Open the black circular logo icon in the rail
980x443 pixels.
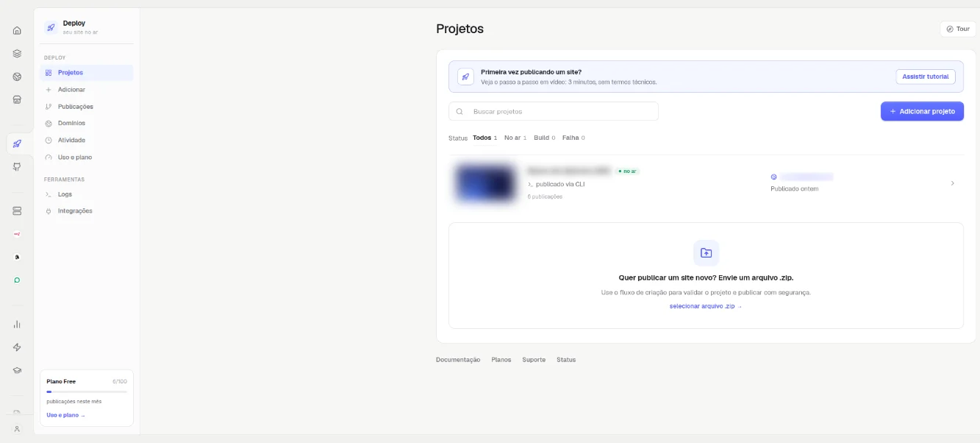click(17, 257)
